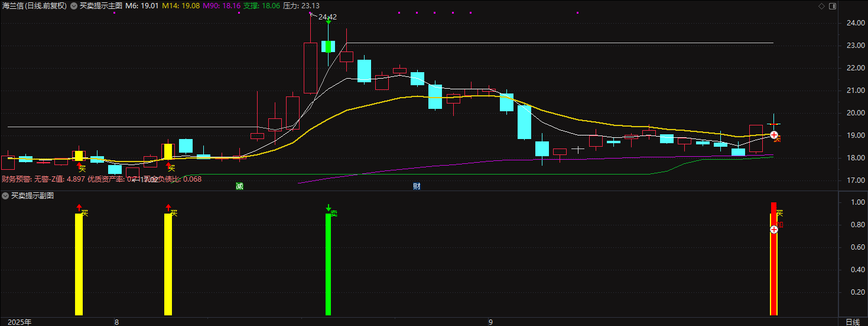Click the second yellow 买 signal bar in sub-chart
The width and height of the screenshot is (868, 326).
168,264
